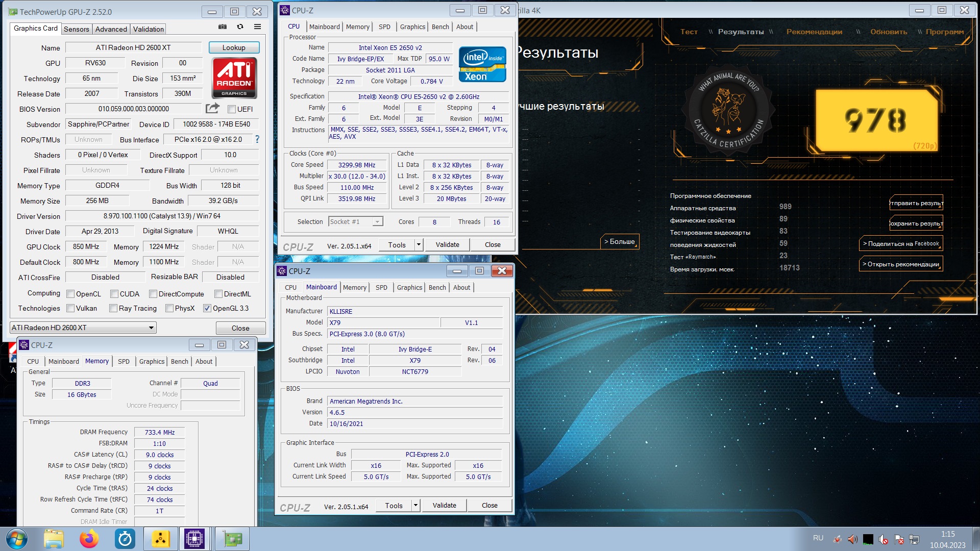Image resolution: width=980 pixels, height=551 pixels.
Task: Open the ATI Radeon HD 2600 XT dropdown
Action: (83, 328)
